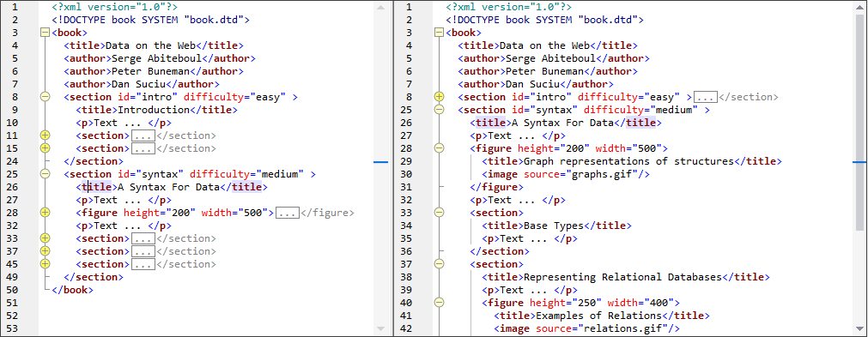
Task: Expand folded intro section in right pane
Action: [440, 97]
